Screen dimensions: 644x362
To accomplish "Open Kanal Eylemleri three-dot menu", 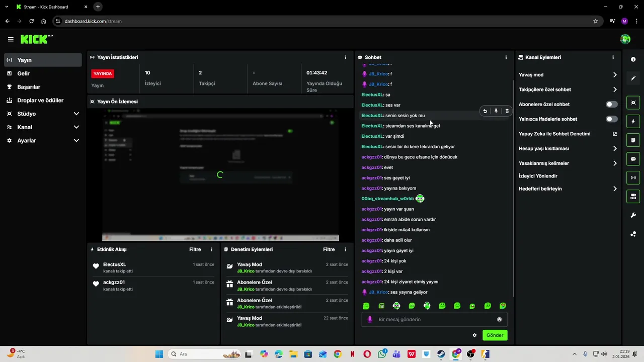I will point(613,57).
